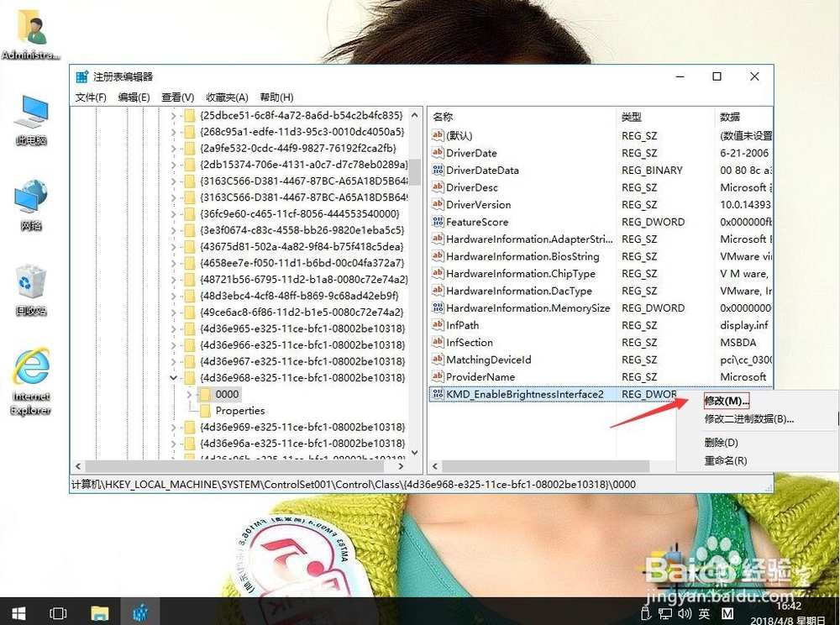Expand the {4d36e965-e325-11ce-bfc1-08002be10318} key
The image size is (840, 625).
click(x=173, y=328)
